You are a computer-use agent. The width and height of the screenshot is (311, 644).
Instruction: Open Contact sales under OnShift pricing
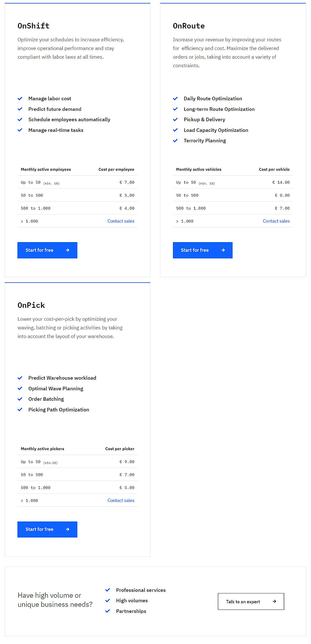coord(121,221)
